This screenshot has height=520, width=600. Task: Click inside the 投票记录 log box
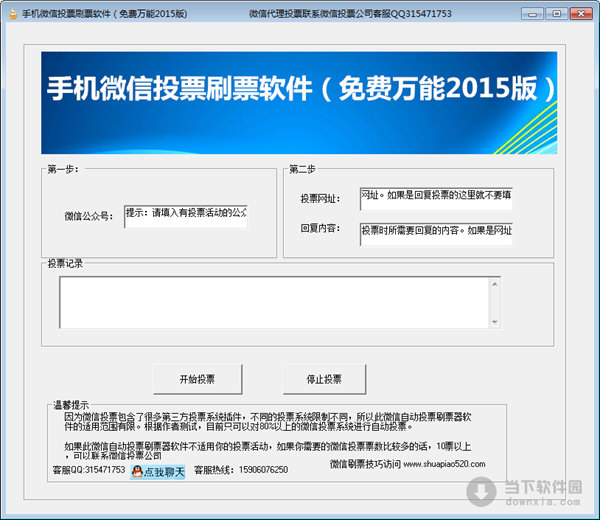tap(274, 302)
